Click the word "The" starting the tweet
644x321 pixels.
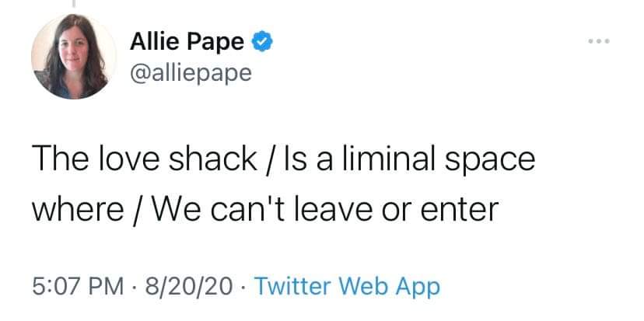pos(61,159)
